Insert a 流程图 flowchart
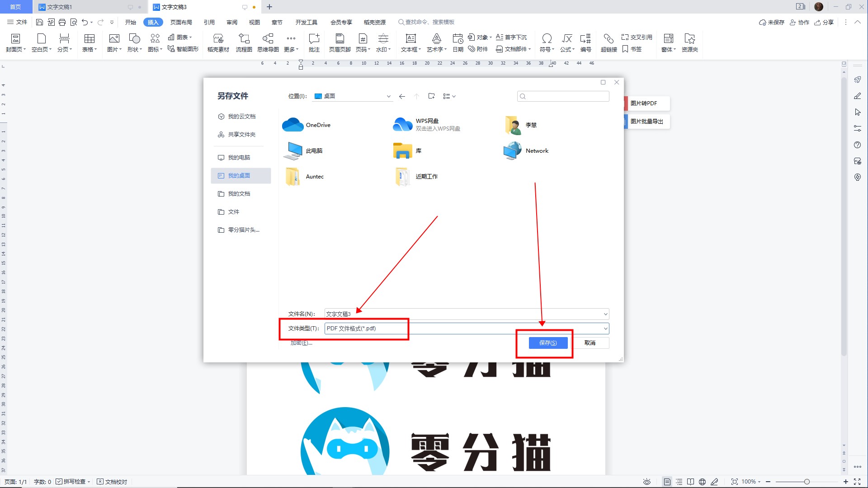The image size is (868, 488). pyautogui.click(x=244, y=43)
